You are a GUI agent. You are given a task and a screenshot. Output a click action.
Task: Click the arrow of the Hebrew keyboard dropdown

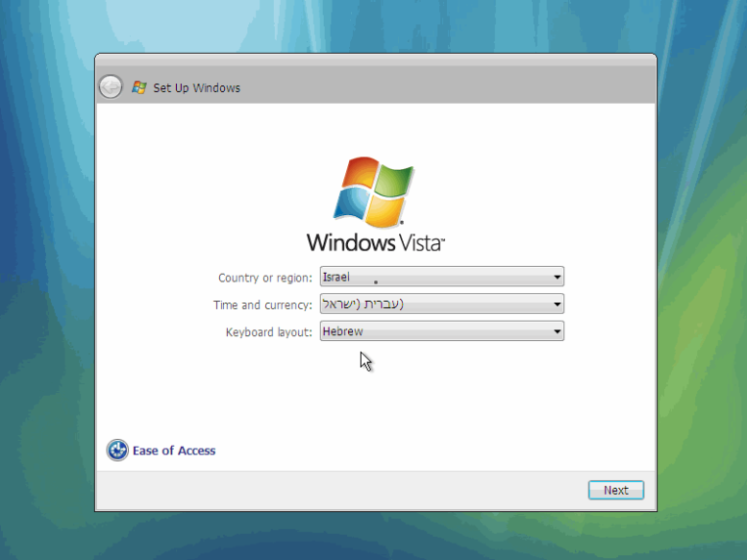click(557, 331)
